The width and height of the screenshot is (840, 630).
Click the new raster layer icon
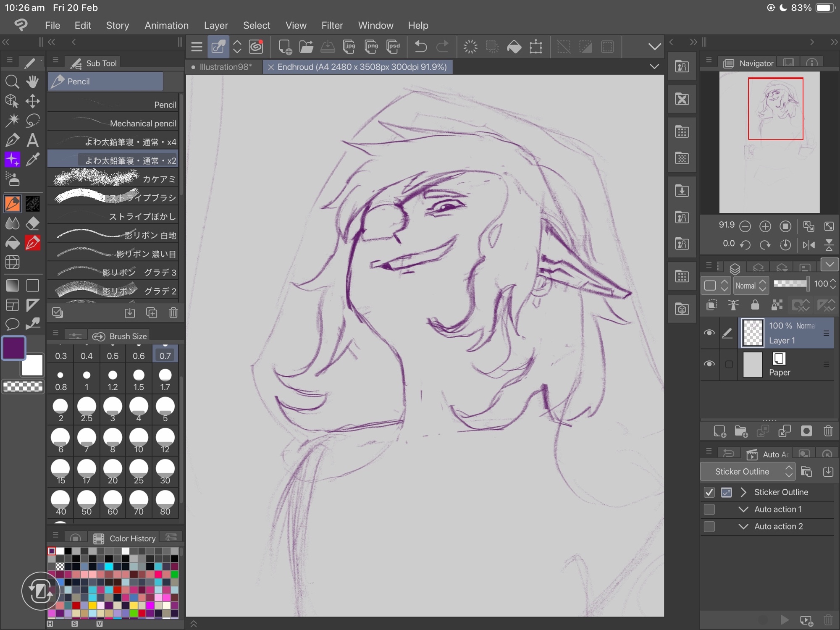[719, 431]
